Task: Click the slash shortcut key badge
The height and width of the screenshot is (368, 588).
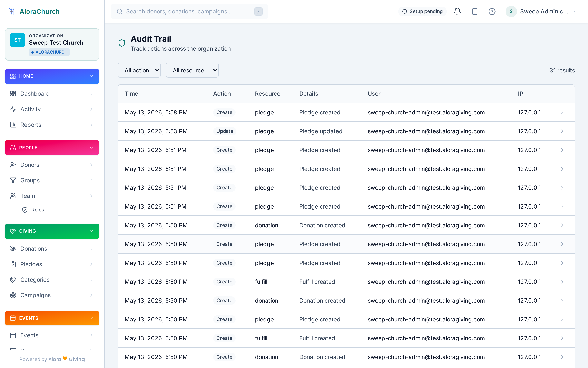Action: coord(258,11)
